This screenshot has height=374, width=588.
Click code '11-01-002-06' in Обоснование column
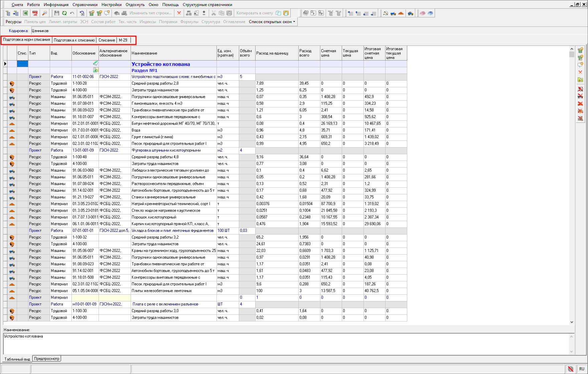click(x=83, y=77)
